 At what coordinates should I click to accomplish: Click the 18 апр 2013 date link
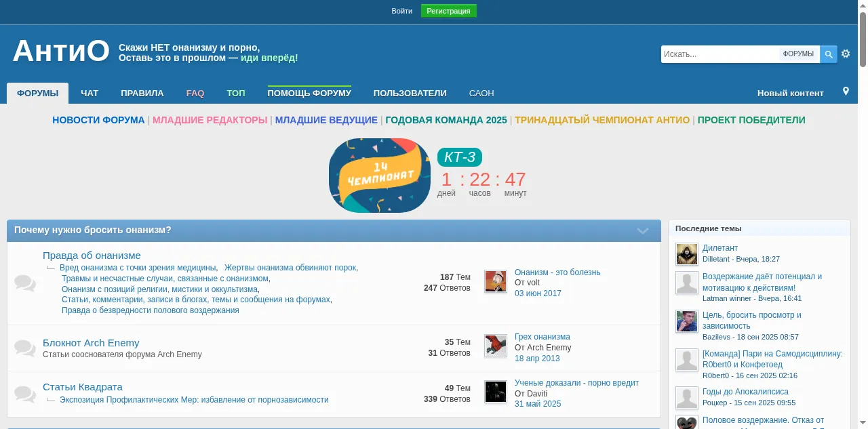pyautogui.click(x=537, y=359)
